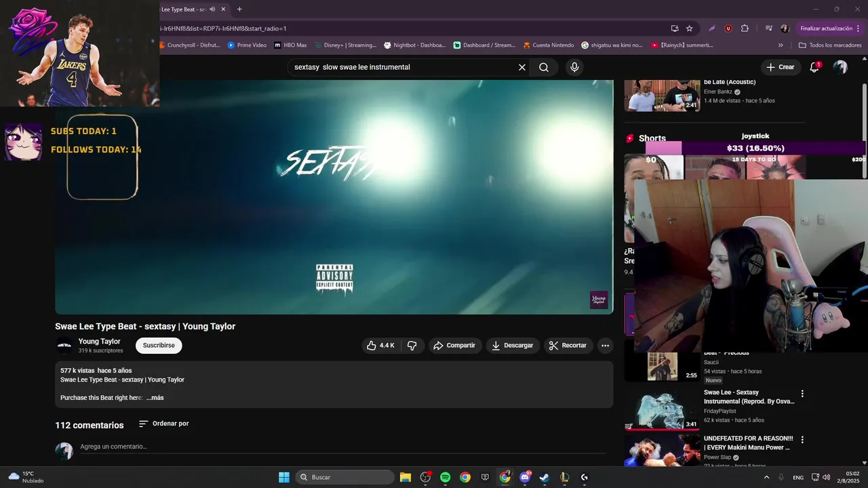The image size is (868, 488).
Task: Open the weather widget showing 15°C
Action: click(26, 477)
